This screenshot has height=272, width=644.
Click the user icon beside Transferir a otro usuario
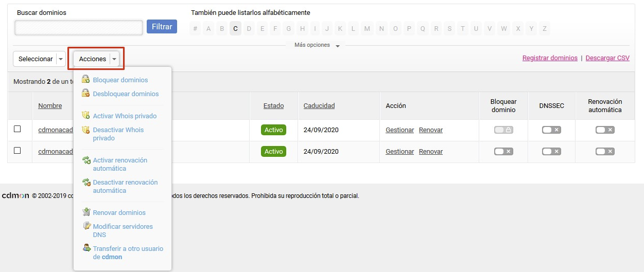(86, 248)
